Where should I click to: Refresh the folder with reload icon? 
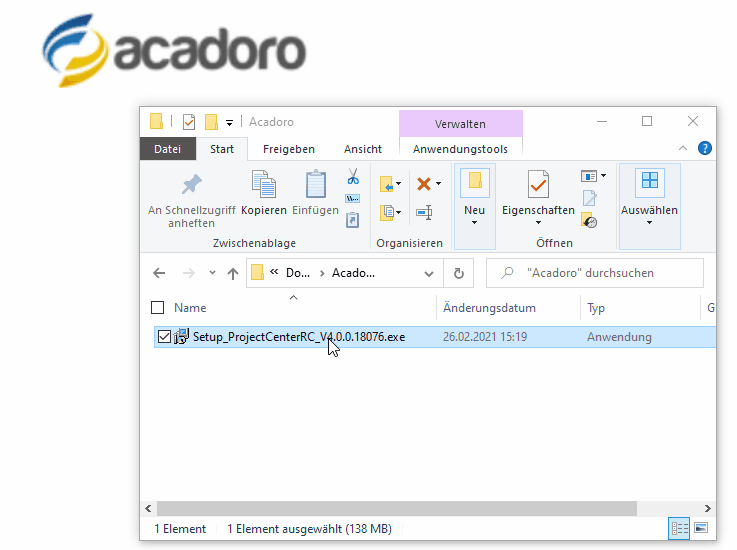[459, 273]
